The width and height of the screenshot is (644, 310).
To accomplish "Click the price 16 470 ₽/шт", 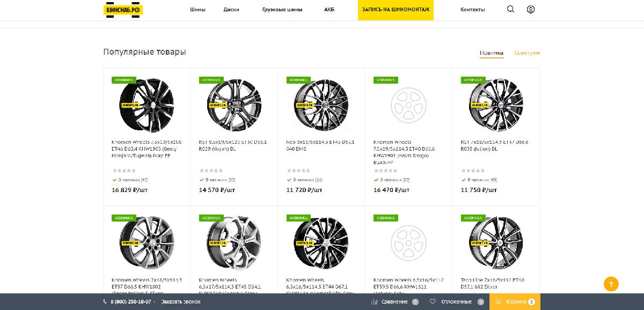I will tap(391, 190).
